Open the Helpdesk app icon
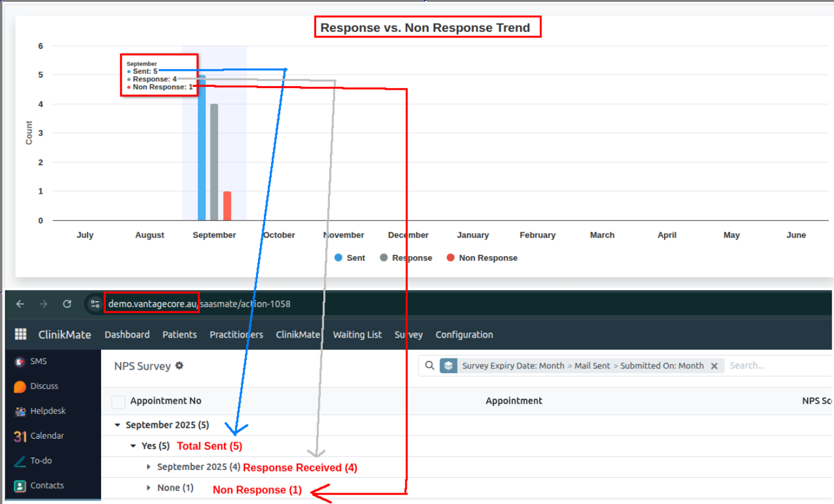Screen dimensions: 834x504 coord(20,411)
